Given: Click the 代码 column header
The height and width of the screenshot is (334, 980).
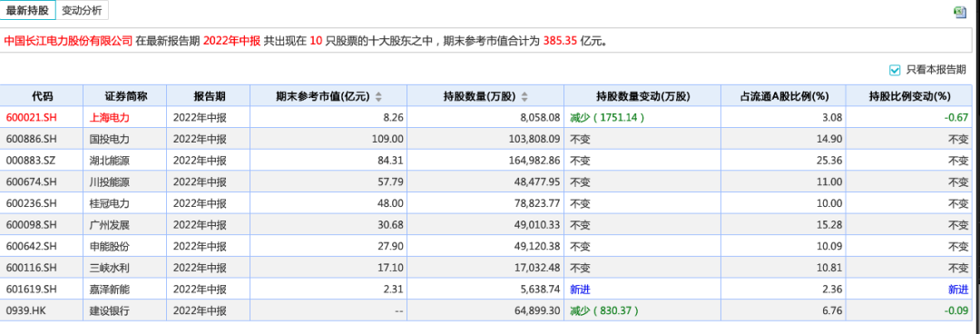Looking at the screenshot, I should (x=42, y=96).
